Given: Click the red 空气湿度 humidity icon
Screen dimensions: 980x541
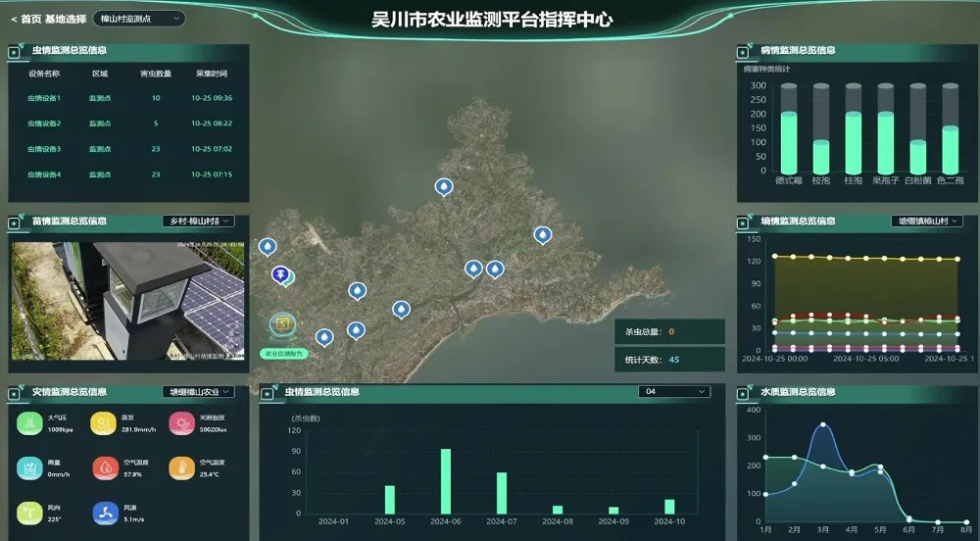Looking at the screenshot, I should click(105, 468).
